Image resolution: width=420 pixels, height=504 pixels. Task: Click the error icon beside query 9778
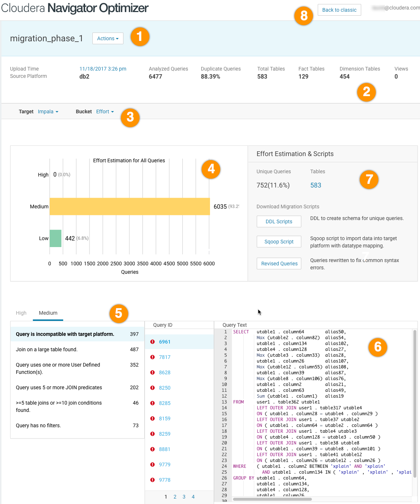click(x=152, y=480)
